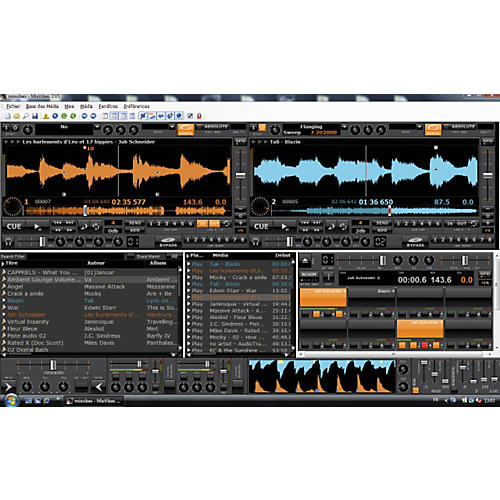Screen dimensions: 500x500
Task: Open the Flanging effect dropdown on deck 2
Action: pyautogui.click(x=344, y=127)
